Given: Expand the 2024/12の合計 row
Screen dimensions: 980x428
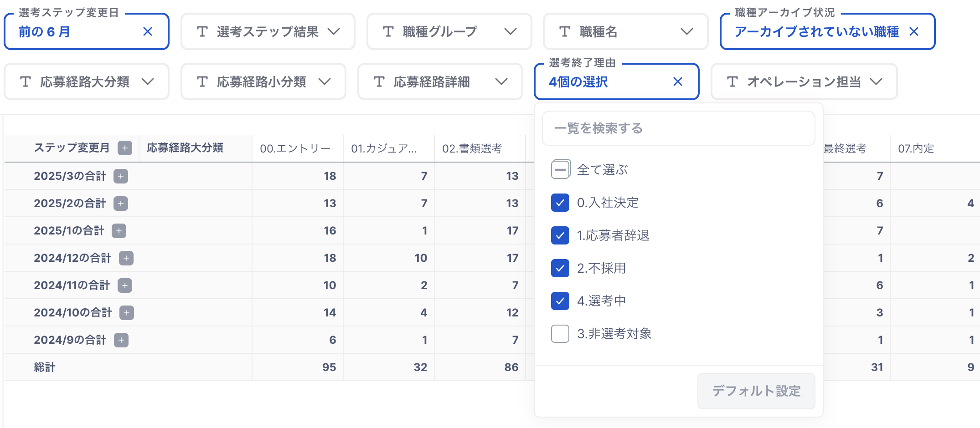Looking at the screenshot, I should 126,258.
